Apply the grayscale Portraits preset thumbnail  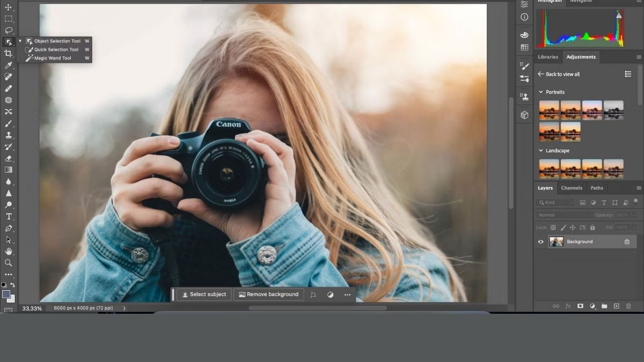pyautogui.click(x=613, y=110)
